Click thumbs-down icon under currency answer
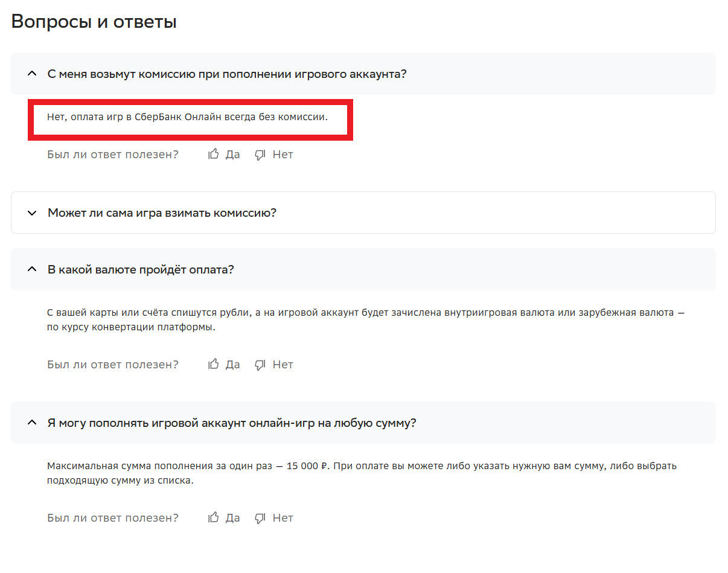 260,365
